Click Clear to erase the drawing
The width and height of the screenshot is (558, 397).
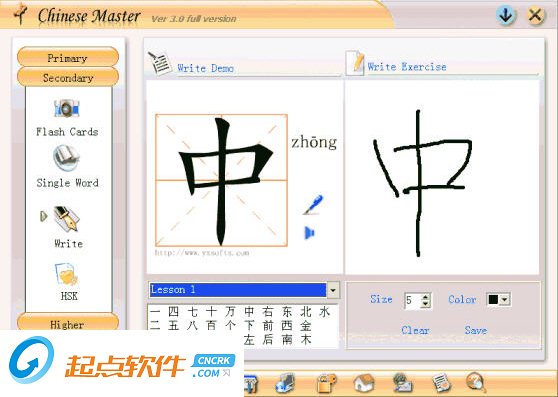[415, 330]
